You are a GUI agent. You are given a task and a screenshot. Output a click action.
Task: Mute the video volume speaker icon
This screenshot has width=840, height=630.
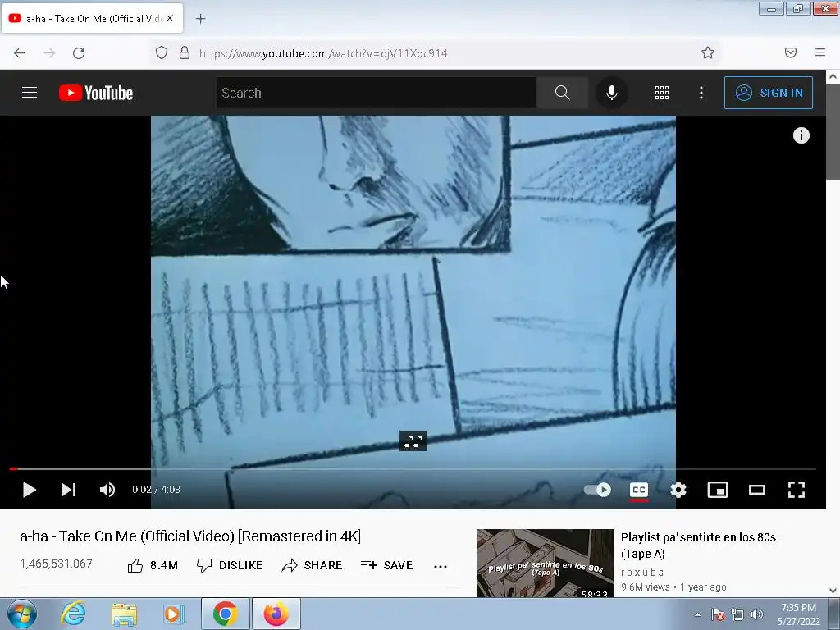[107, 490]
